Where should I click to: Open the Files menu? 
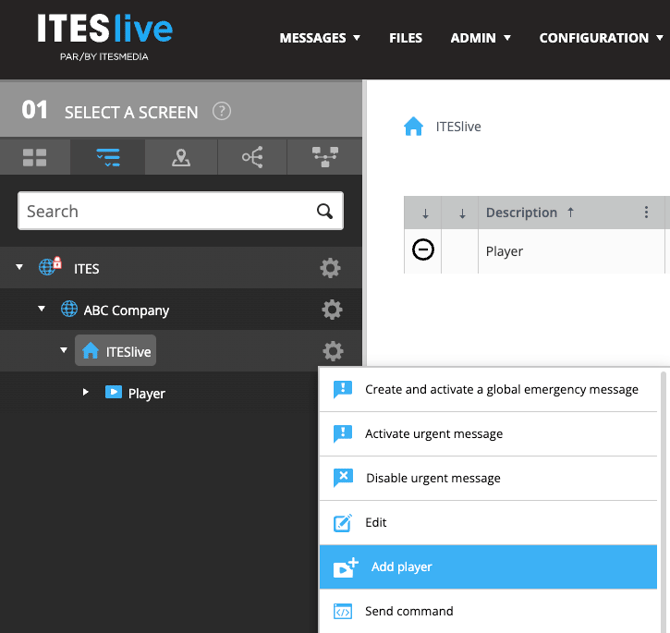click(x=406, y=38)
